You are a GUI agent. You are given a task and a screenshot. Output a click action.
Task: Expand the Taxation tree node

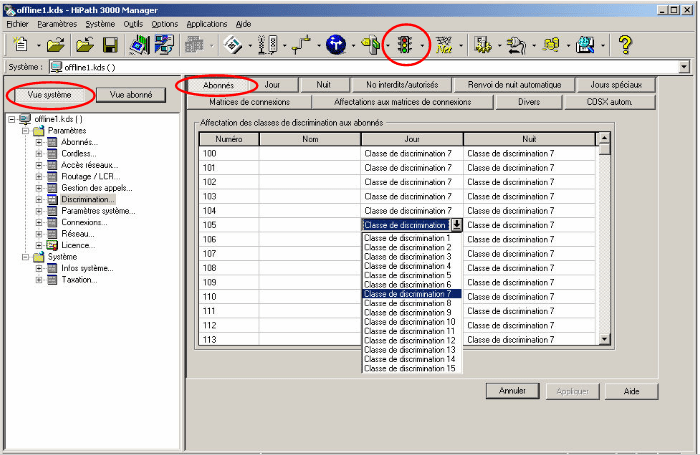(x=39, y=280)
